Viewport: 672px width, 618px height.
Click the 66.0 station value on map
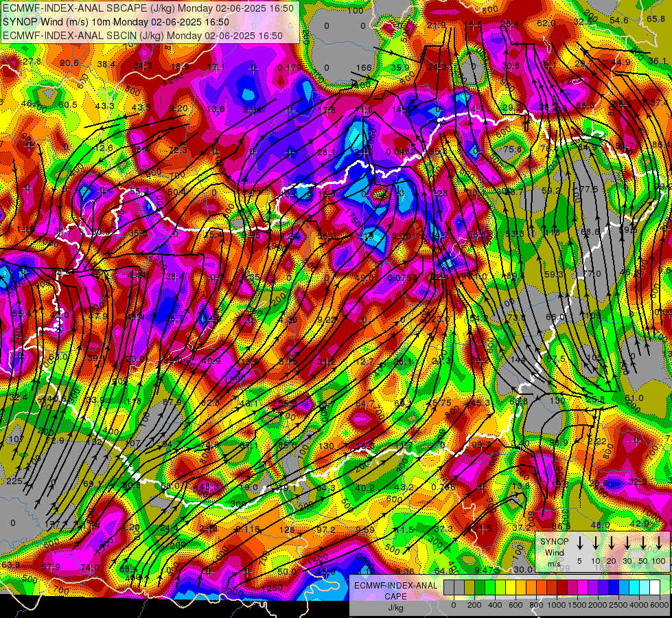pos(555,317)
